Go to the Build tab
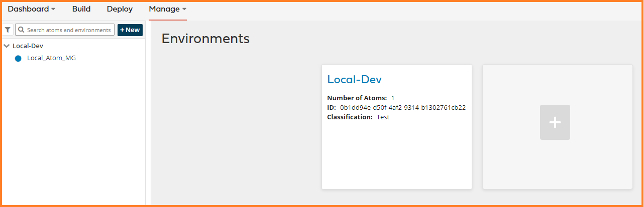This screenshot has height=207, width=644. coord(81,9)
